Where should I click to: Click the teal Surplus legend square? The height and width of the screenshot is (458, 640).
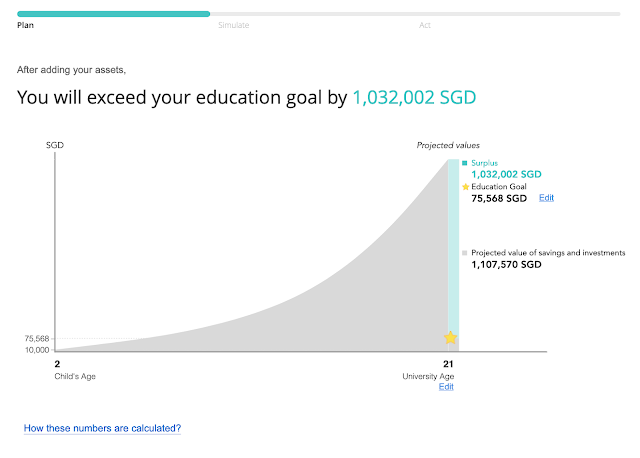click(464, 163)
